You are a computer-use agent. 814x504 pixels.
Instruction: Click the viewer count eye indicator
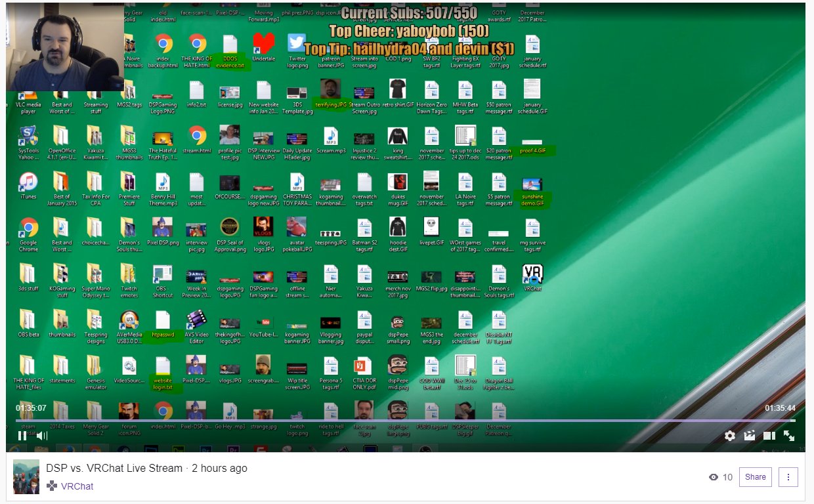(x=714, y=478)
